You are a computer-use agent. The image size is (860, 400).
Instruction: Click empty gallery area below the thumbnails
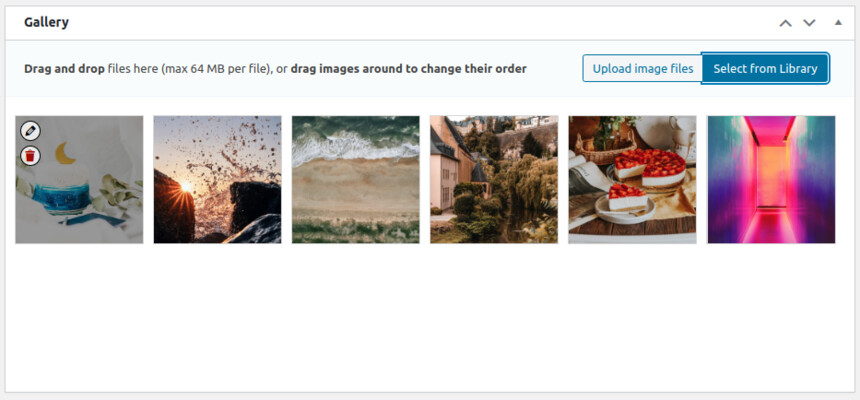pos(430,318)
